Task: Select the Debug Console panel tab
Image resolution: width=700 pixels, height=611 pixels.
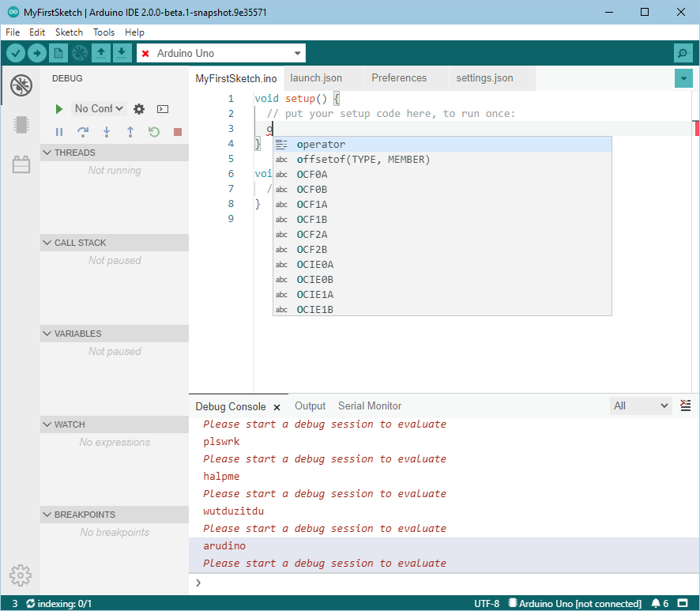Action: tap(231, 407)
